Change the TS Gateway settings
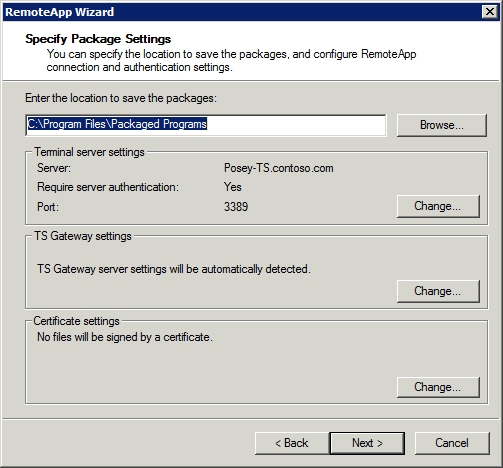 click(438, 291)
